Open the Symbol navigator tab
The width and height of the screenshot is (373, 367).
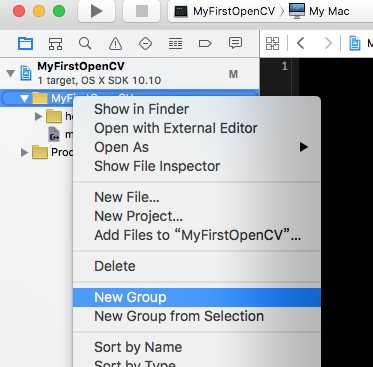pyautogui.click(x=55, y=44)
